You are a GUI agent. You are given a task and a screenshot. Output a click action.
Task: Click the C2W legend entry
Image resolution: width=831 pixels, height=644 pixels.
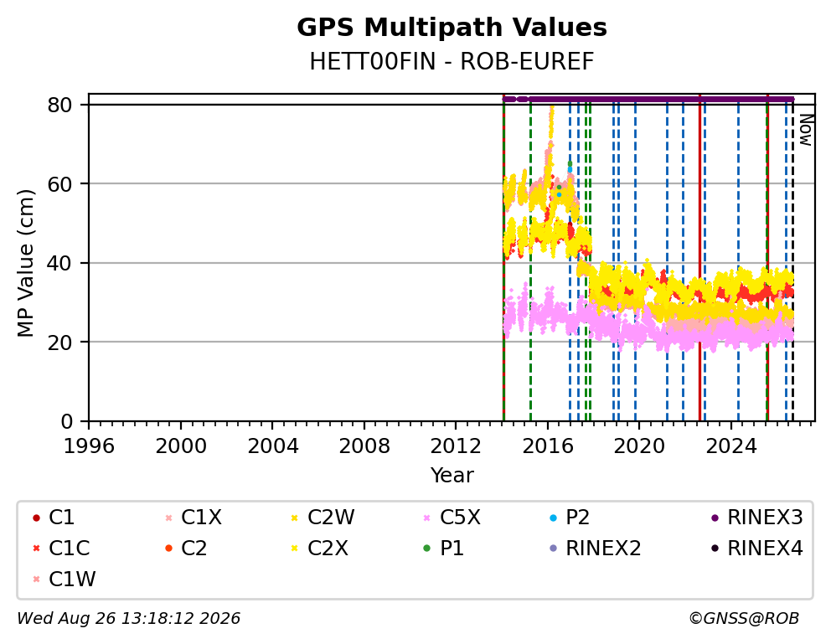[x=323, y=518]
